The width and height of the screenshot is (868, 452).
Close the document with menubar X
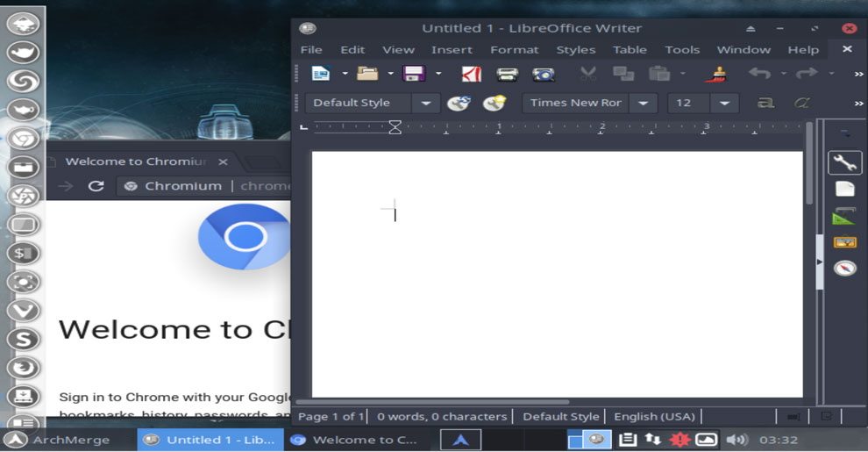847,49
